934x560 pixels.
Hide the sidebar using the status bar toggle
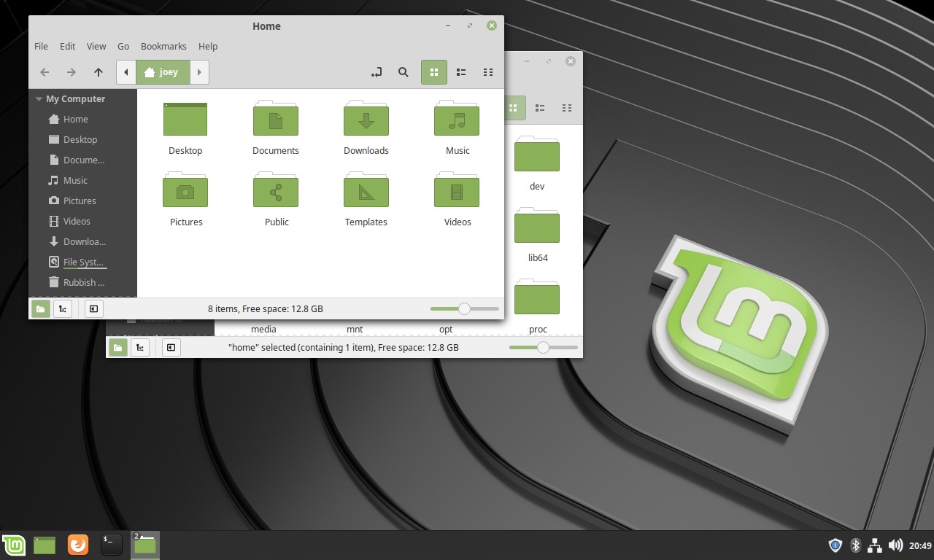click(93, 308)
